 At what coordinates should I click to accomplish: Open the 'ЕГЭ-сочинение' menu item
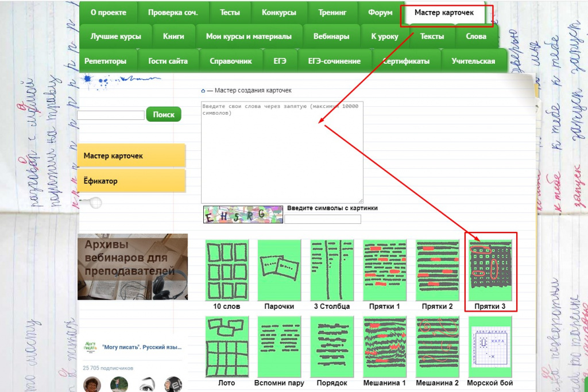(x=335, y=61)
